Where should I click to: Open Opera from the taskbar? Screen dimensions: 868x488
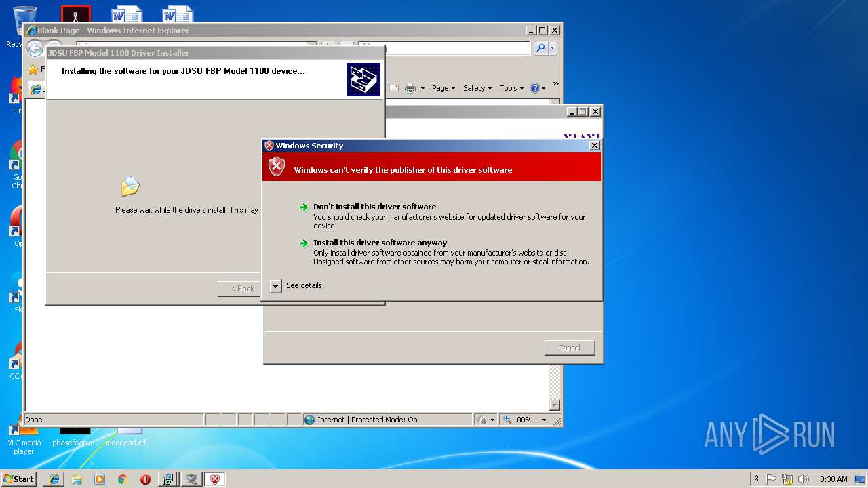click(145, 479)
